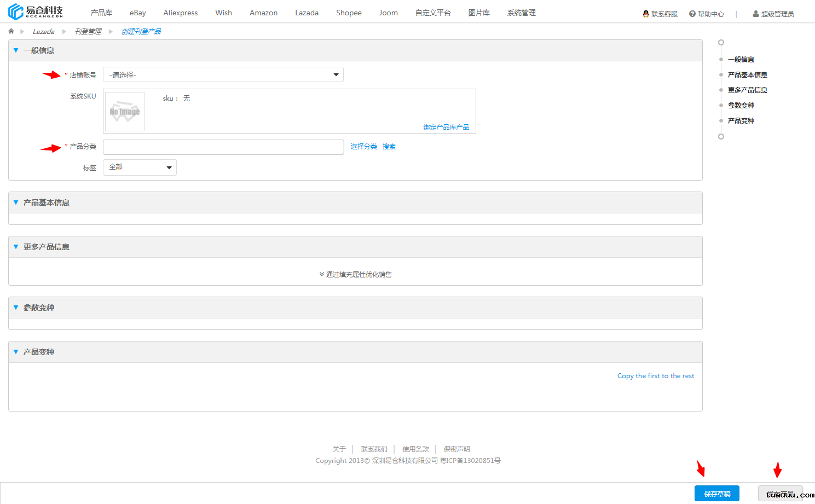The height and width of the screenshot is (504, 815).
Task: Open the Amazon menu
Action: (x=263, y=13)
